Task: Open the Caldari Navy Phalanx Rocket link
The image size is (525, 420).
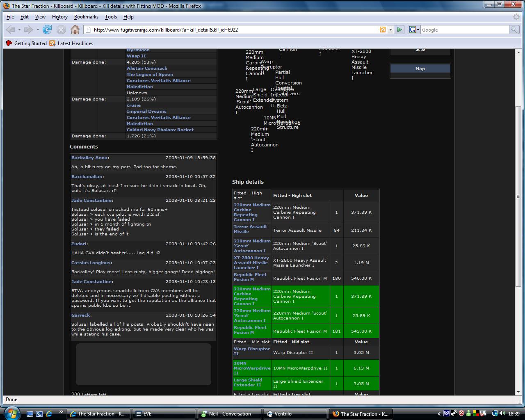Action: (160, 130)
